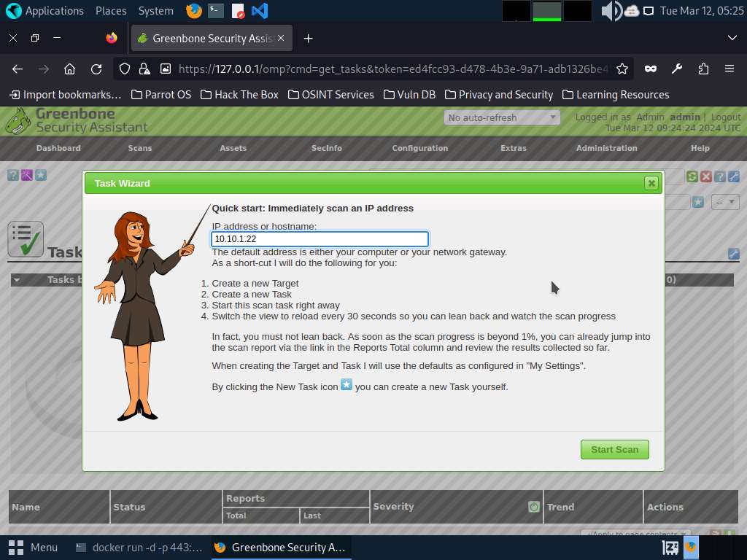Toggle the severity override icon in Severity column
This screenshot has height=560, width=747.
point(534,507)
